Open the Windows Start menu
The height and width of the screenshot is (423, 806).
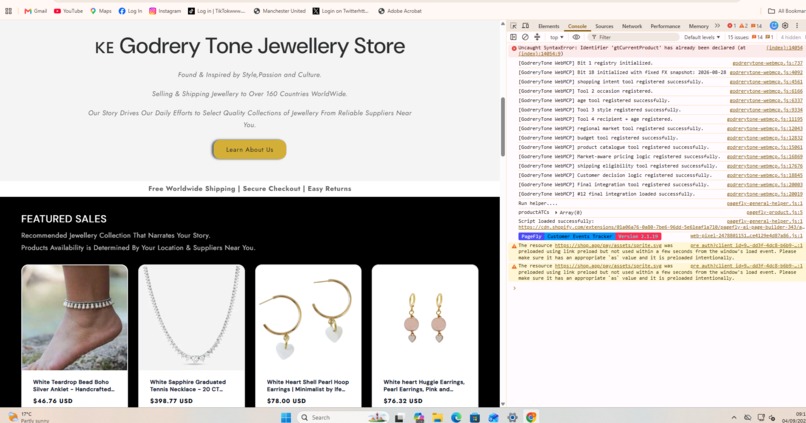click(286, 417)
